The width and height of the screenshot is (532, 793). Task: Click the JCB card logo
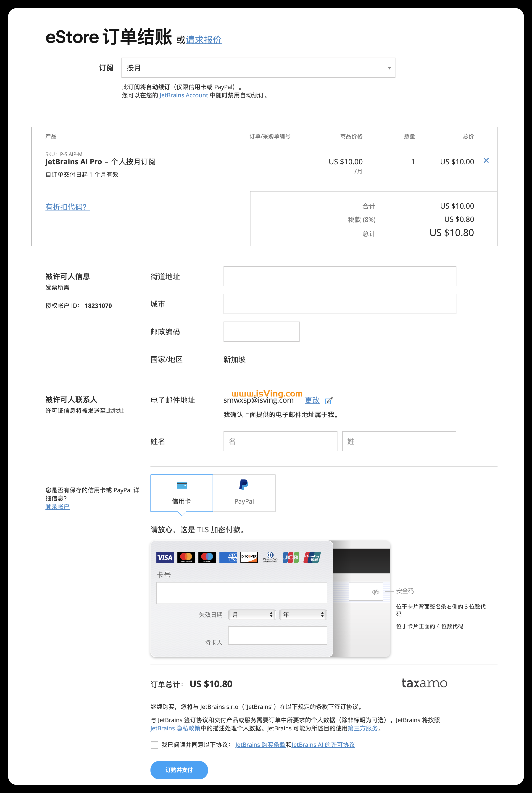[291, 557]
